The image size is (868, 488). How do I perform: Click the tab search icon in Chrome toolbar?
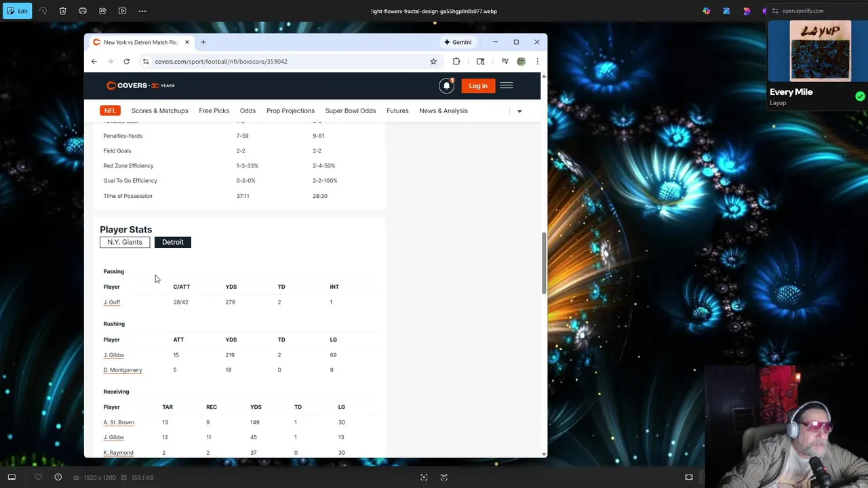tap(481, 61)
